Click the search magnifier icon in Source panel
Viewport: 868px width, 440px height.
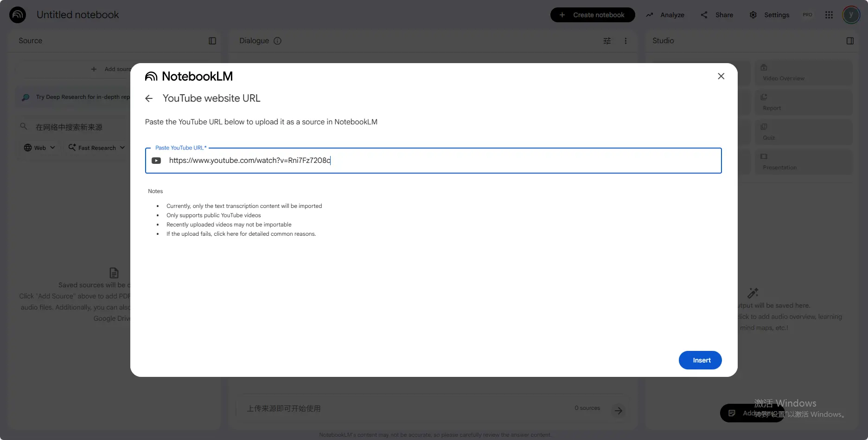[x=24, y=126]
